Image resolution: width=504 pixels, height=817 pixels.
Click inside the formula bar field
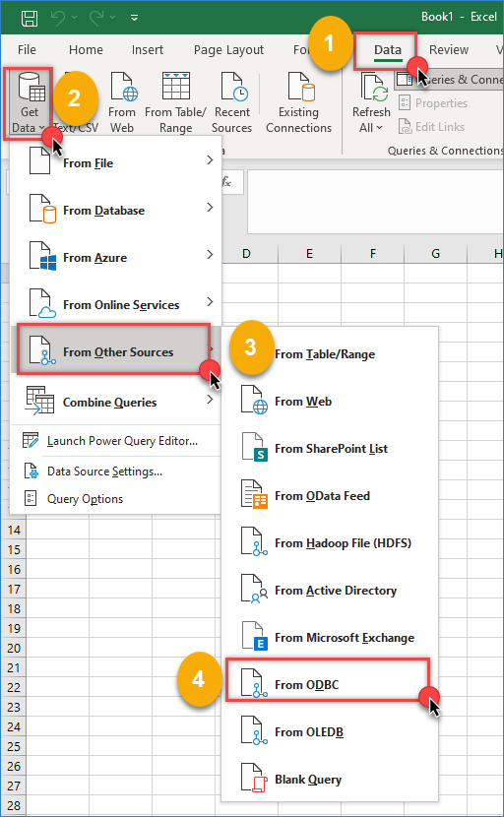click(x=375, y=202)
